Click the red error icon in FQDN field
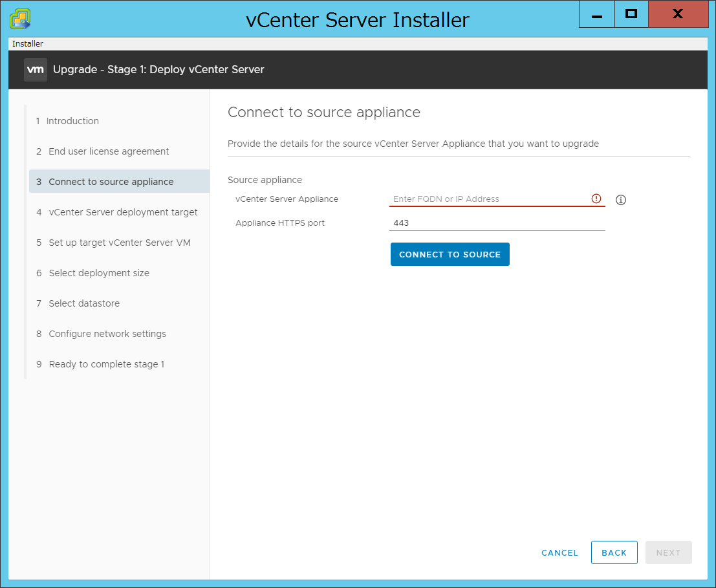 (596, 199)
